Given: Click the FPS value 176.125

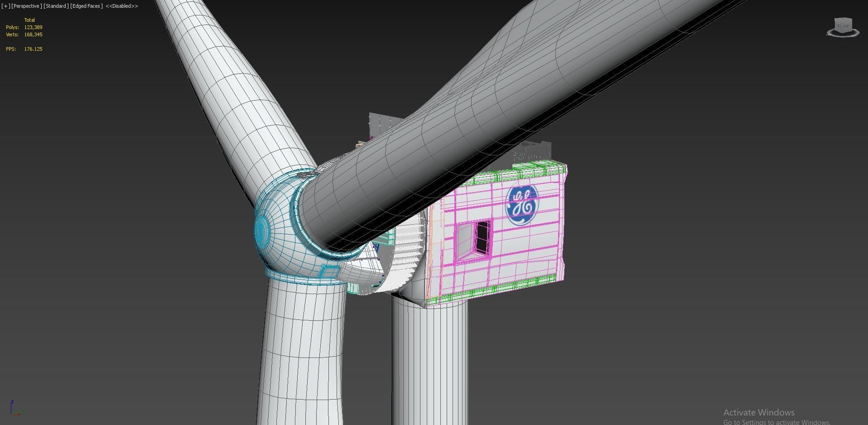Looking at the screenshot, I should [x=33, y=49].
